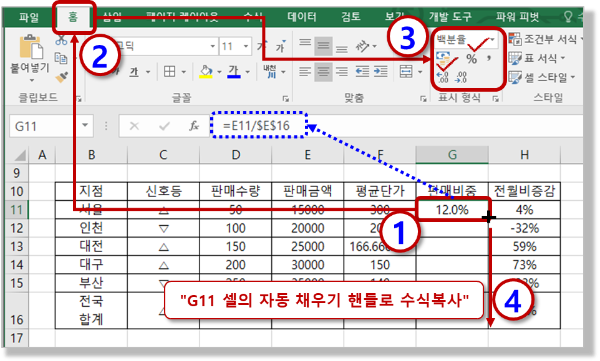Image resolution: width=600 pixels, height=361 pixels.
Task: Expand the borders dropdown arrow
Action: [x=184, y=72]
